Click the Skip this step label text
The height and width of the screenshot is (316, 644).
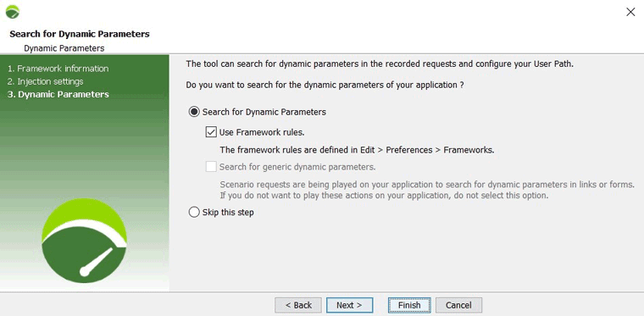tap(228, 213)
